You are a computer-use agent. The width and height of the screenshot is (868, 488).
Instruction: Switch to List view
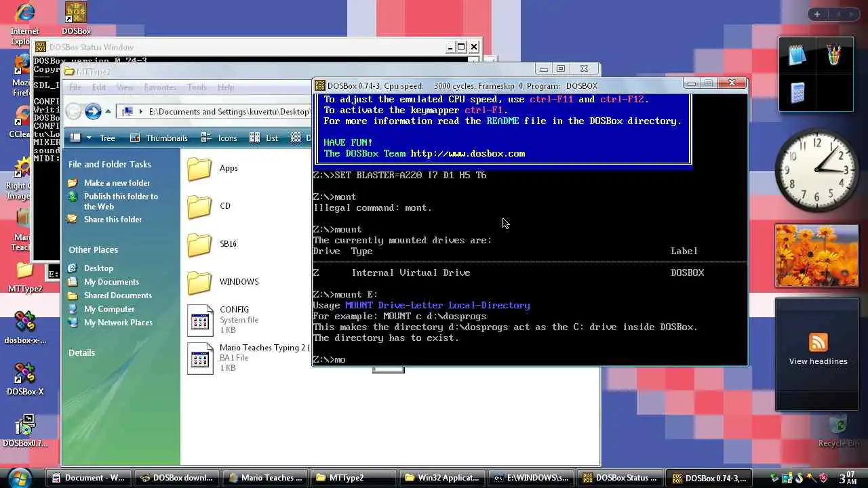264,138
